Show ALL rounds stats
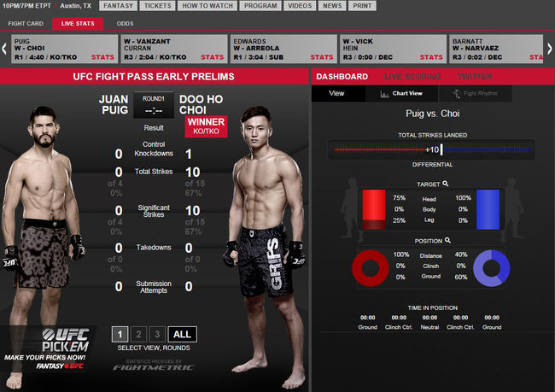The image size is (555, 392). tap(182, 334)
